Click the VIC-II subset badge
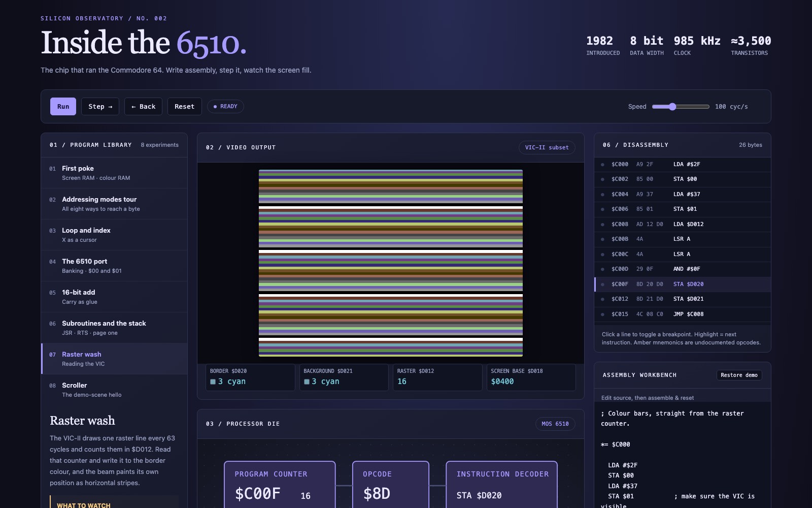812x508 pixels. pyautogui.click(x=547, y=147)
